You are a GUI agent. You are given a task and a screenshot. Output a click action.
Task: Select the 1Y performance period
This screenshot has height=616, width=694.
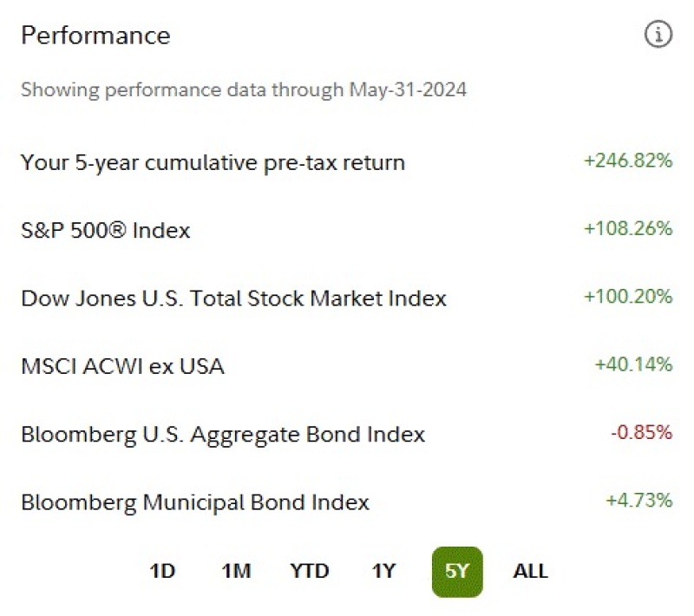[383, 571]
